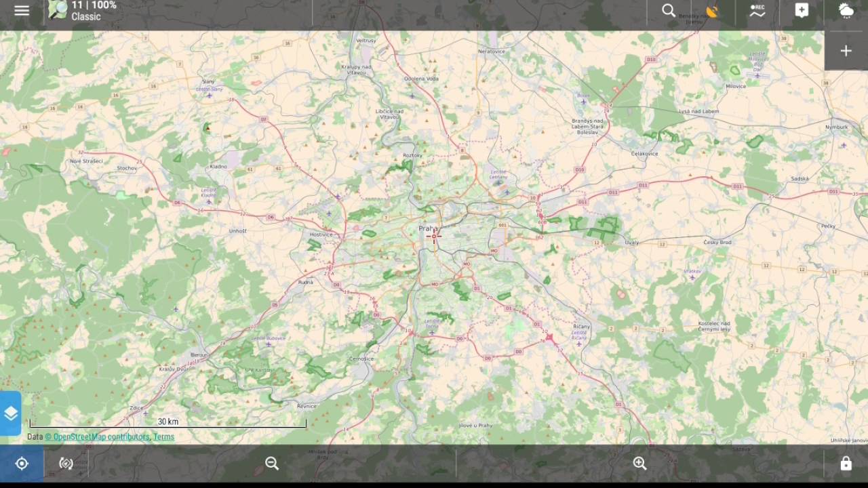
Task: Click the Nové Strašecí label
Action: click(x=86, y=161)
